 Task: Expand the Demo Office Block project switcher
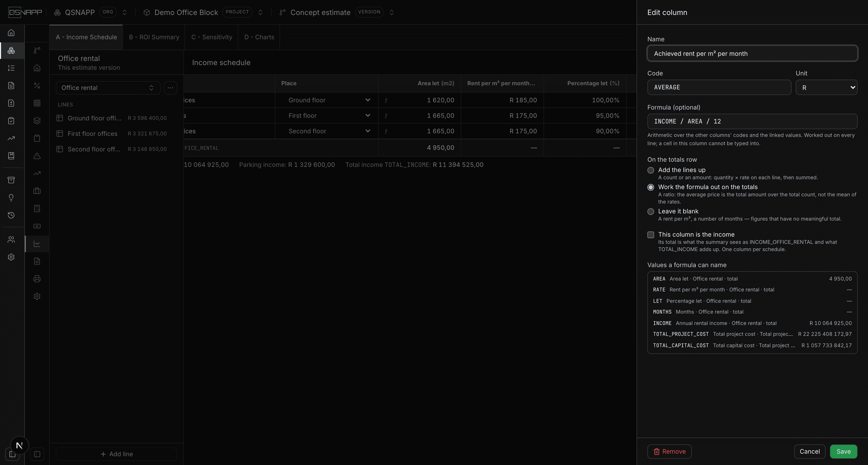tap(260, 12)
